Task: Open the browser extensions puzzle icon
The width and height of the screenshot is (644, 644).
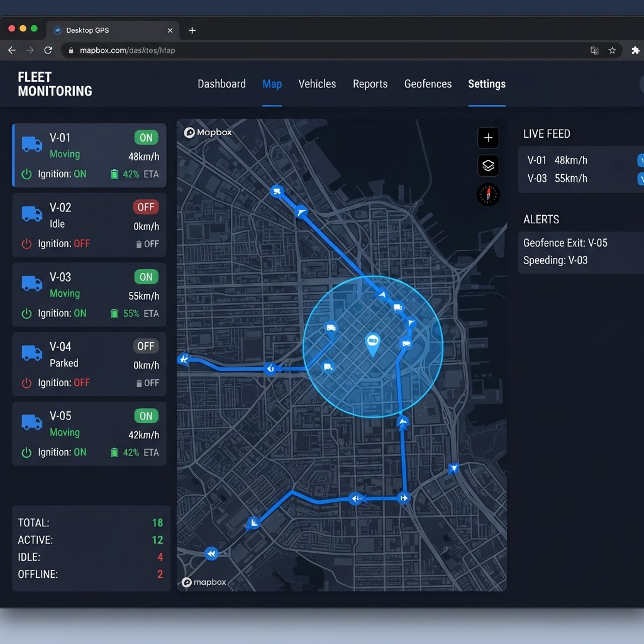Action: tap(635, 50)
